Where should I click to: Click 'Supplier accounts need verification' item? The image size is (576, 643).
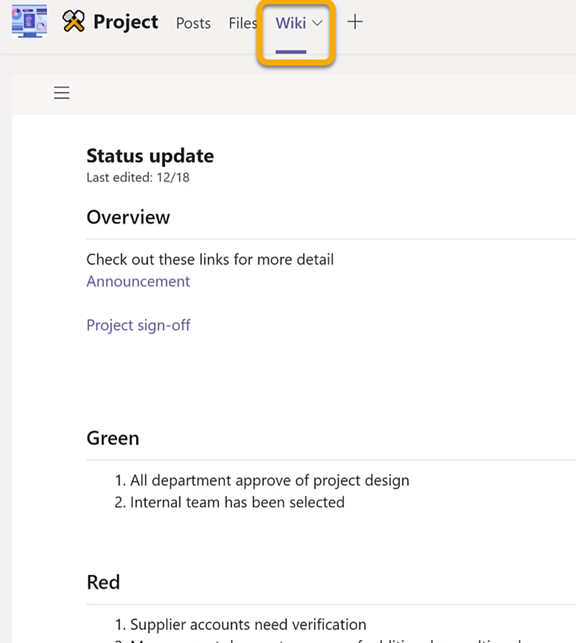pyautogui.click(x=248, y=625)
